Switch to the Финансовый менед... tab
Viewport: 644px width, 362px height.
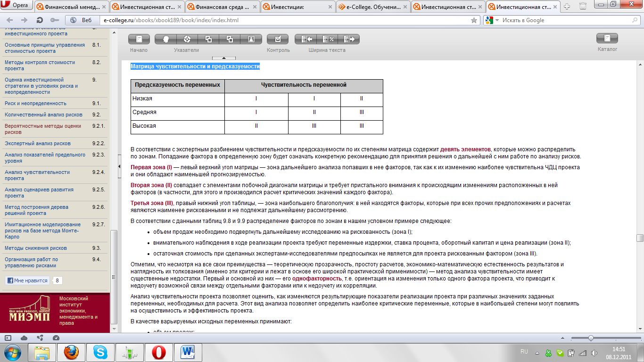(71, 7)
